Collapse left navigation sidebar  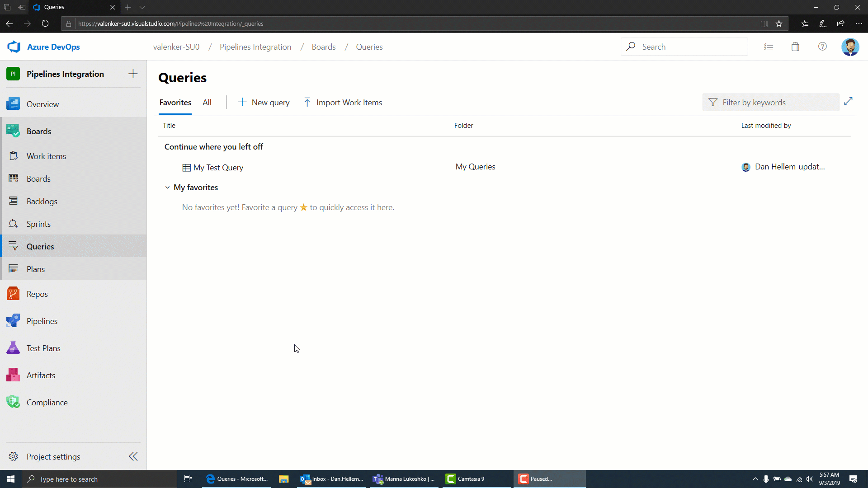(x=133, y=457)
